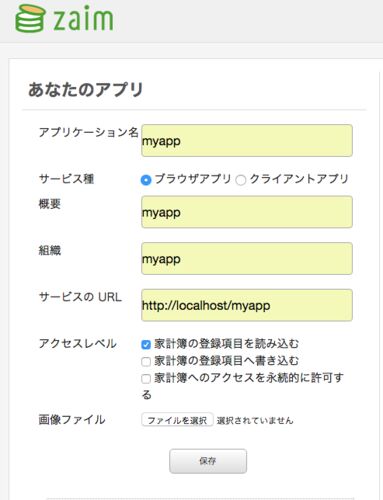The width and height of the screenshot is (383, 500).
Task: Enable 家計簿の登録項目へ書き込む checkbox
Action: (x=146, y=362)
